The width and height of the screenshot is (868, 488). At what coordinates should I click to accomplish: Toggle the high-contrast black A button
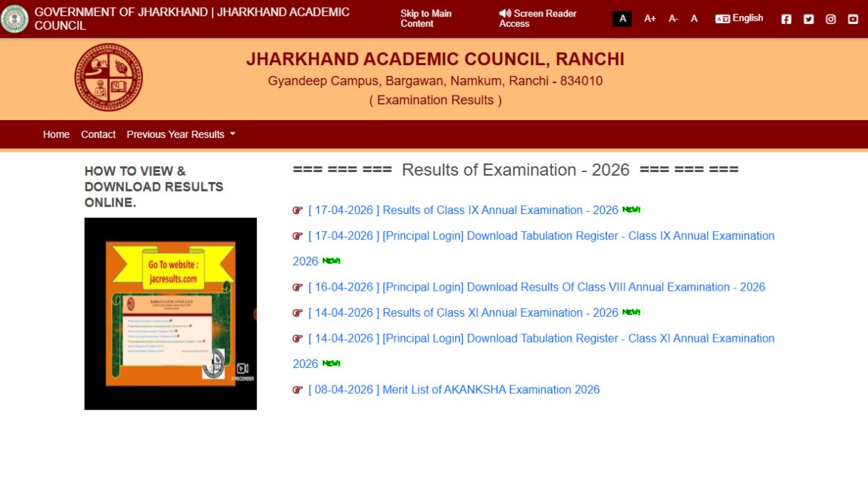[622, 19]
